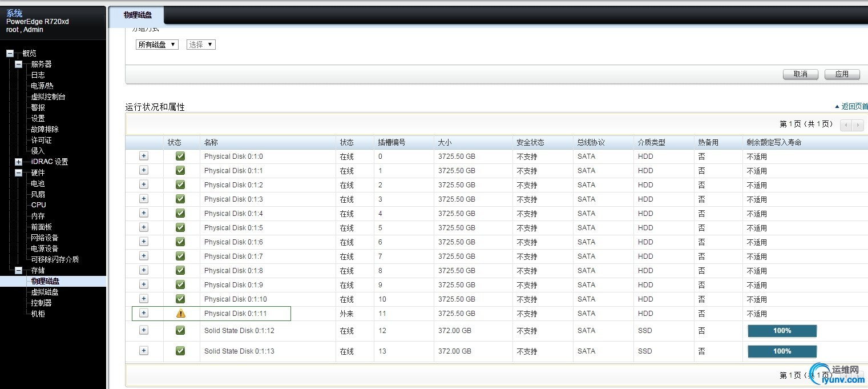The height and width of the screenshot is (389, 868).
Task: Collapse the 服务器 tree node
Action: pyautogui.click(x=19, y=64)
